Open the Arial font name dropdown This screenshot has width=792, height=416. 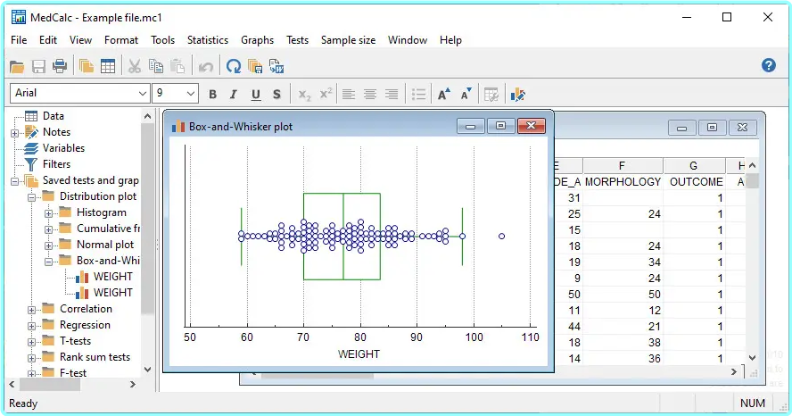click(141, 93)
